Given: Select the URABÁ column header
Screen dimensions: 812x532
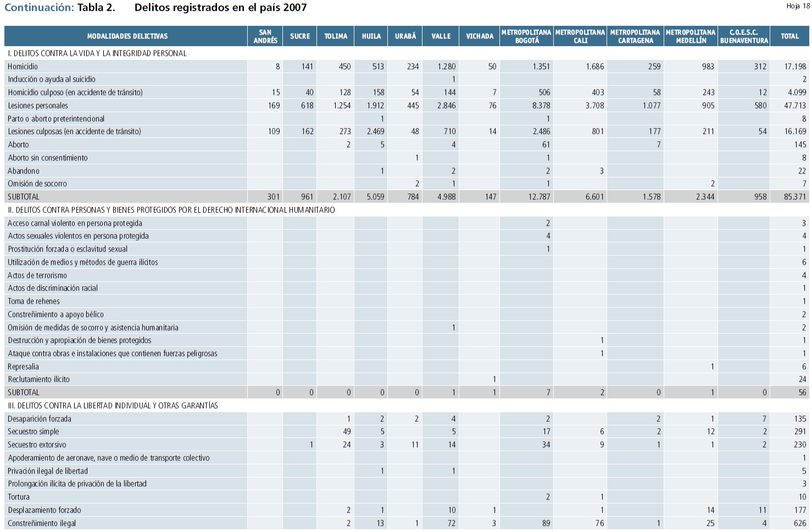Looking at the screenshot, I should [x=405, y=36].
